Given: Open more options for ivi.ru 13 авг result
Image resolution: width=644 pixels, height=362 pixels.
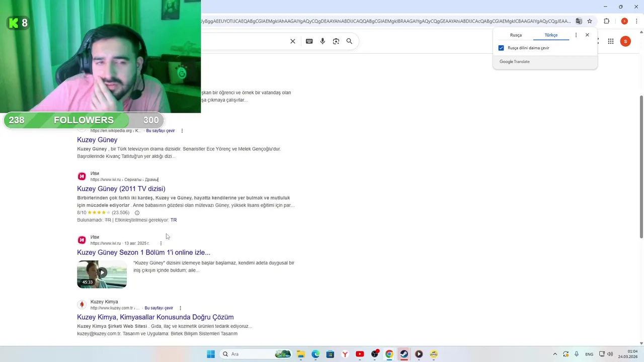Looking at the screenshot, I should coord(161,243).
